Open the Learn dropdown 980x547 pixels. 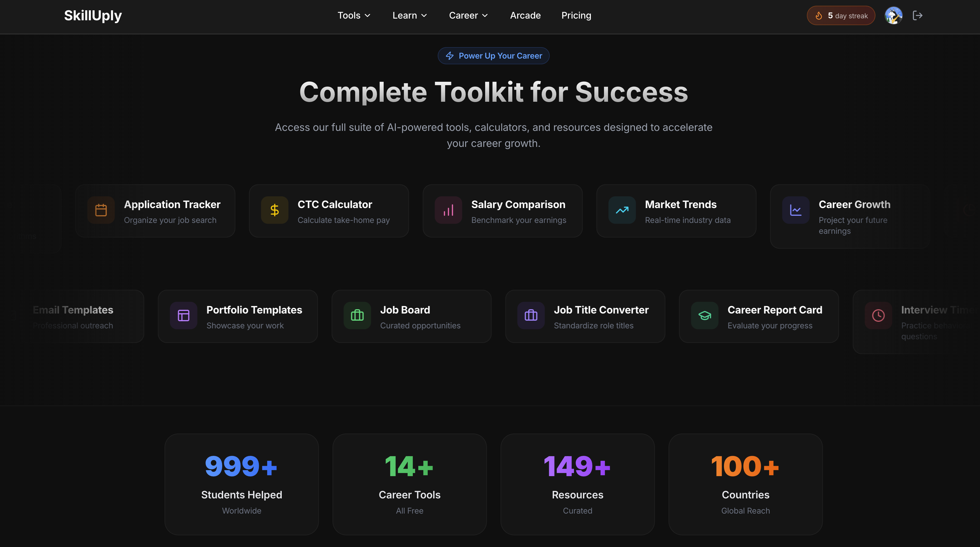(409, 15)
